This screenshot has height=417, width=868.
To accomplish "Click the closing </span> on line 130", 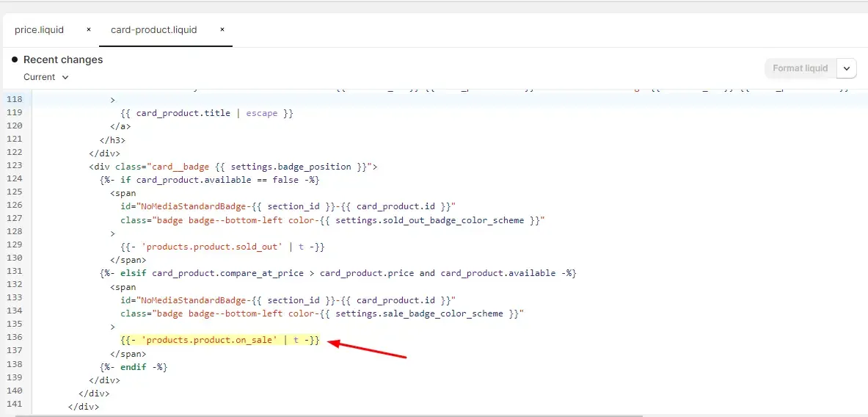I will [128, 260].
